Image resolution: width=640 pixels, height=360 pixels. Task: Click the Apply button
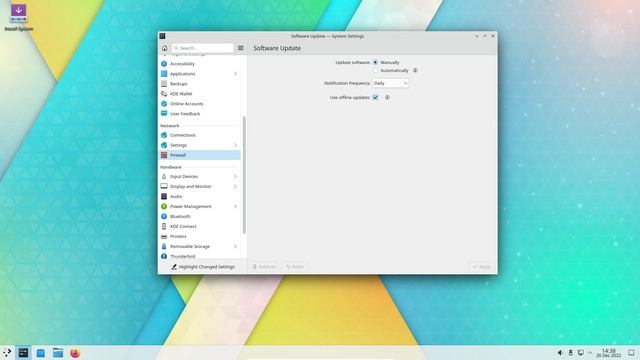(482, 267)
